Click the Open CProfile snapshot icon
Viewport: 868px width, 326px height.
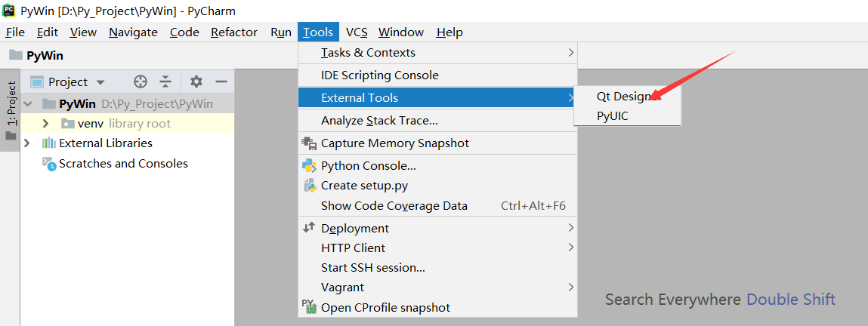(308, 306)
